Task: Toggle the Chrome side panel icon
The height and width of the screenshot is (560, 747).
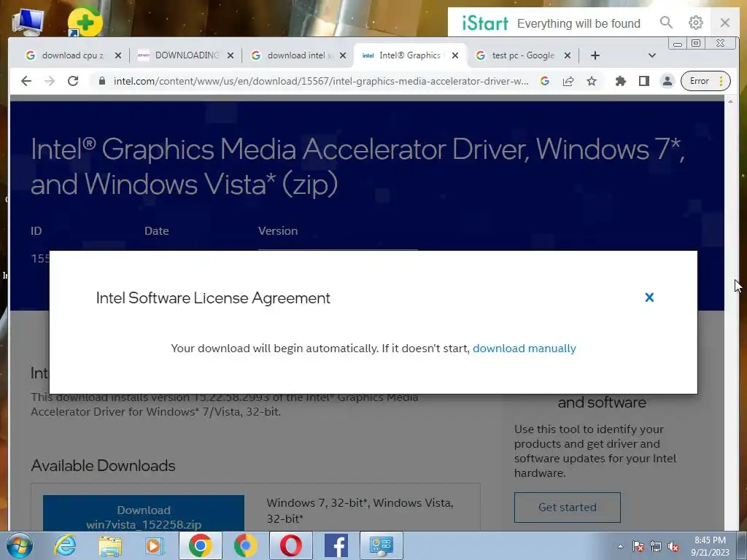Action: (644, 81)
